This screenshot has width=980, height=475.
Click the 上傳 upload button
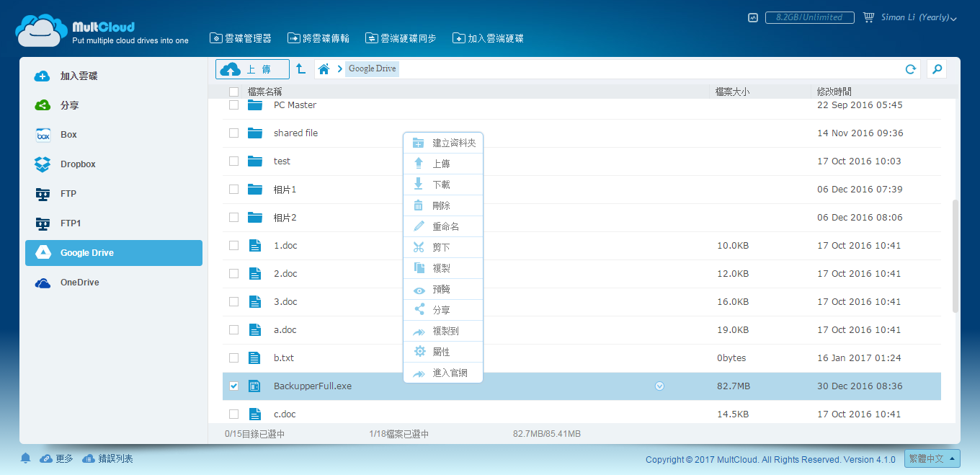[252, 69]
